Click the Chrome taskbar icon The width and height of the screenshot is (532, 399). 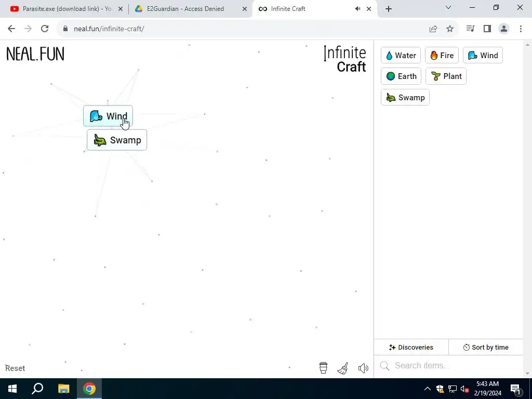click(x=89, y=389)
